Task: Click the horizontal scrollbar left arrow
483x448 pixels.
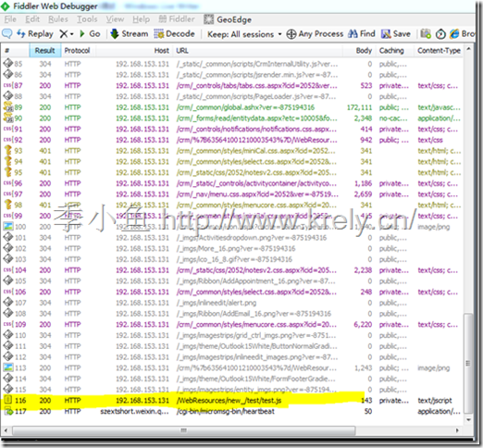Action: coord(6,430)
